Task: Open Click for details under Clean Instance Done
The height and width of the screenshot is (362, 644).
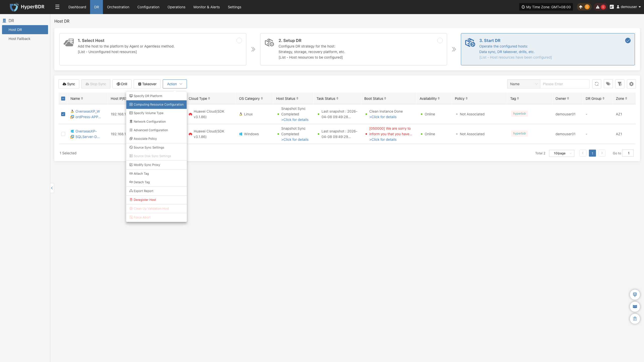Action: click(383, 117)
